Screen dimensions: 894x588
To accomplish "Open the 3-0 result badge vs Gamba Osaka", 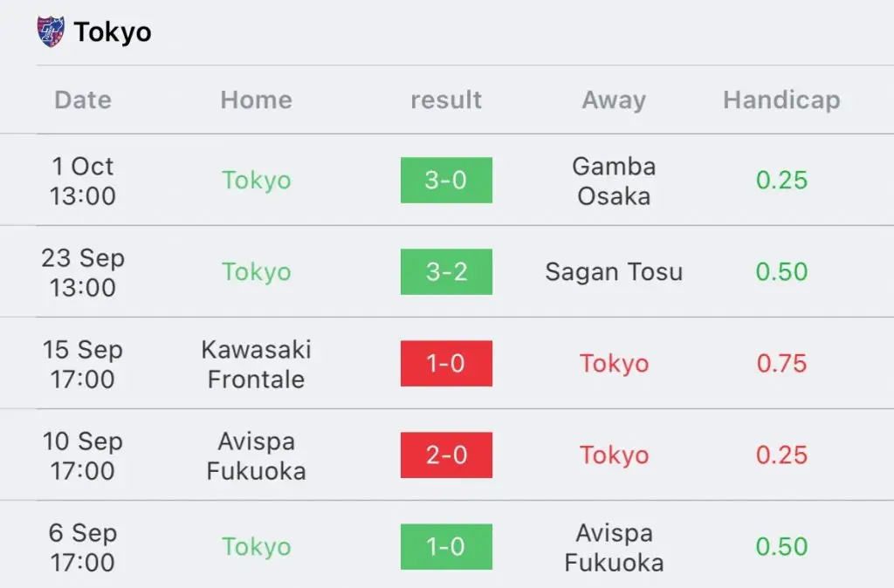I will [446, 180].
